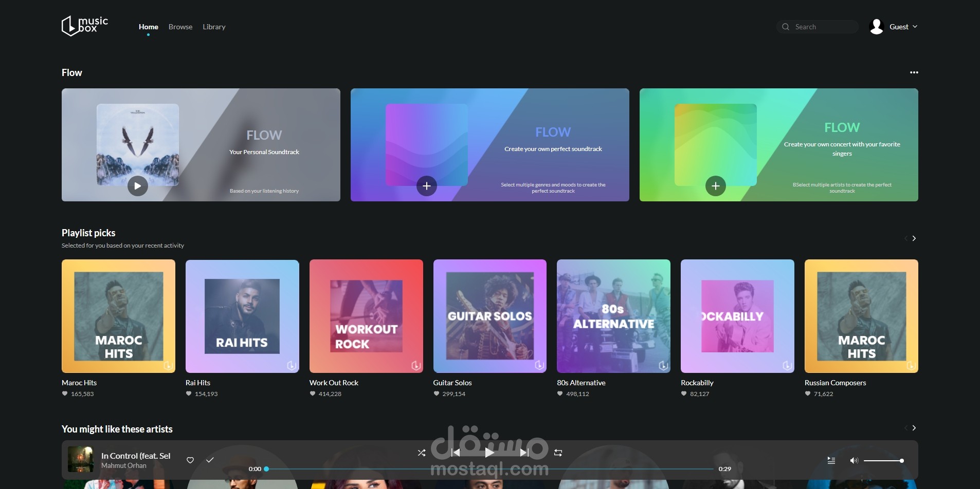Screen dimensions: 980x489
Task: Open the Rai Hits playlist cover
Action: coord(242,316)
